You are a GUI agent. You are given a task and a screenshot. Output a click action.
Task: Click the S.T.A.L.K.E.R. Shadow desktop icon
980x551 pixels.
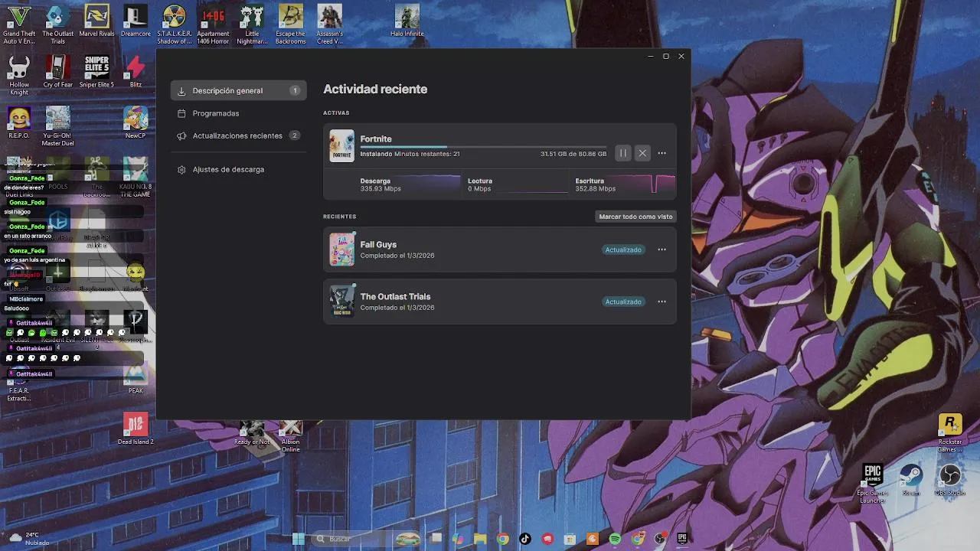pyautogui.click(x=175, y=24)
